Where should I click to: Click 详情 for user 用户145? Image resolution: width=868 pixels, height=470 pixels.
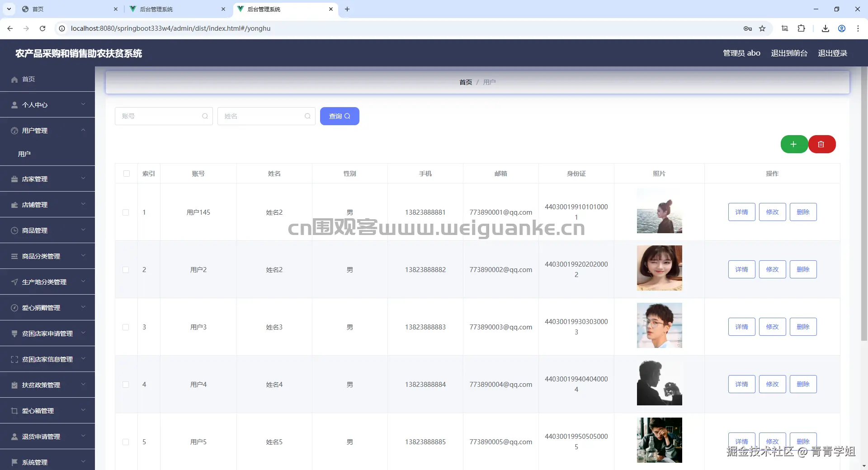point(741,212)
